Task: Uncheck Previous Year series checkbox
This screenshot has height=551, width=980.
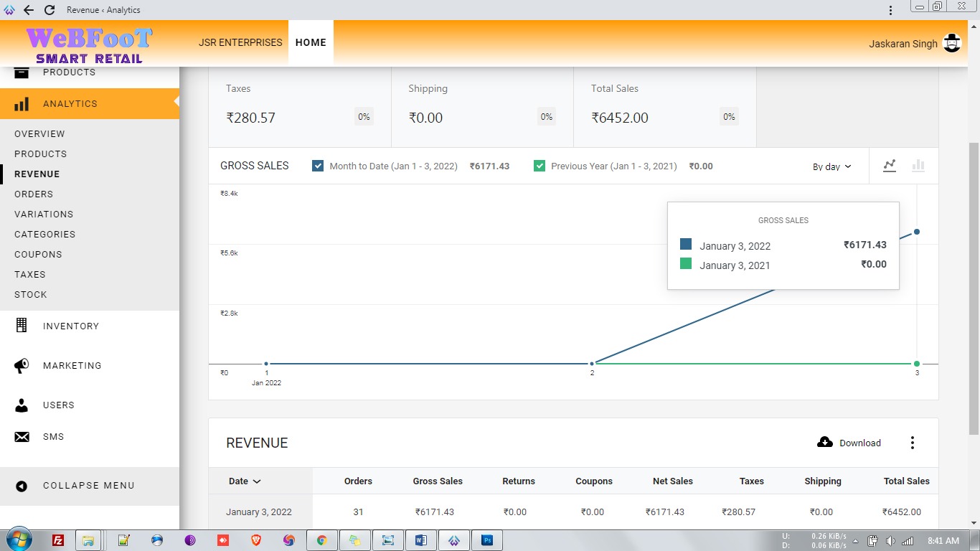Action: click(540, 166)
